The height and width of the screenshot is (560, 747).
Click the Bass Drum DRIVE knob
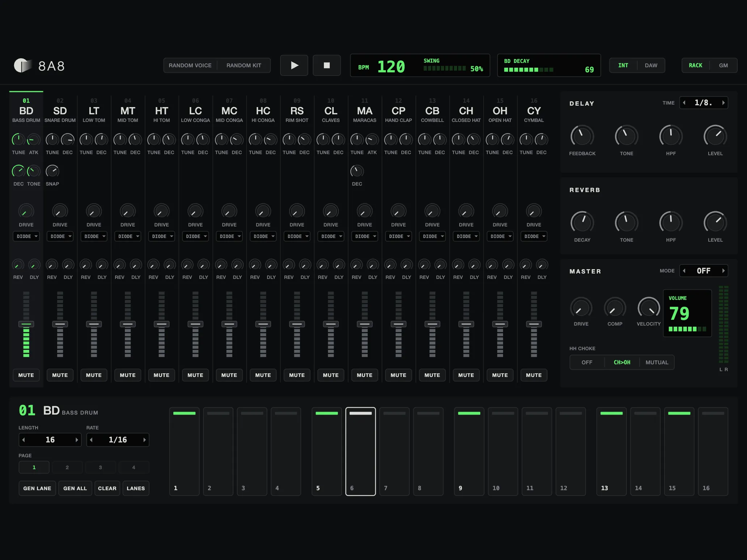26,211
